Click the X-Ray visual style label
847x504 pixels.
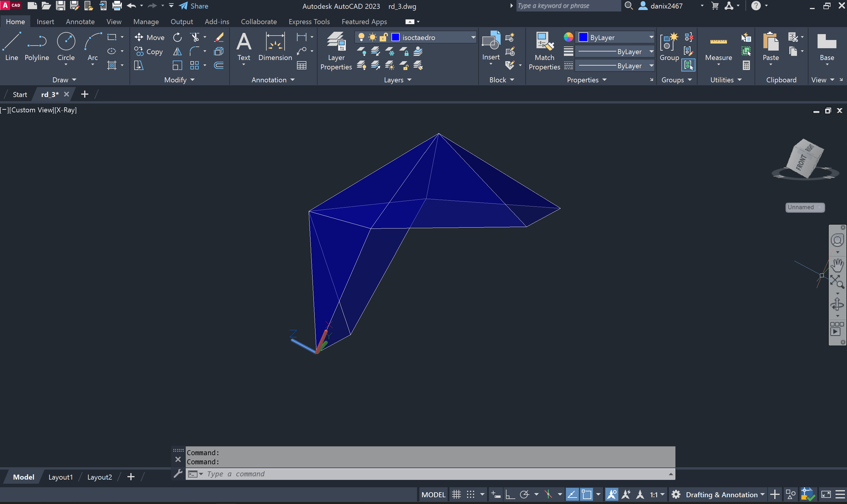click(66, 110)
